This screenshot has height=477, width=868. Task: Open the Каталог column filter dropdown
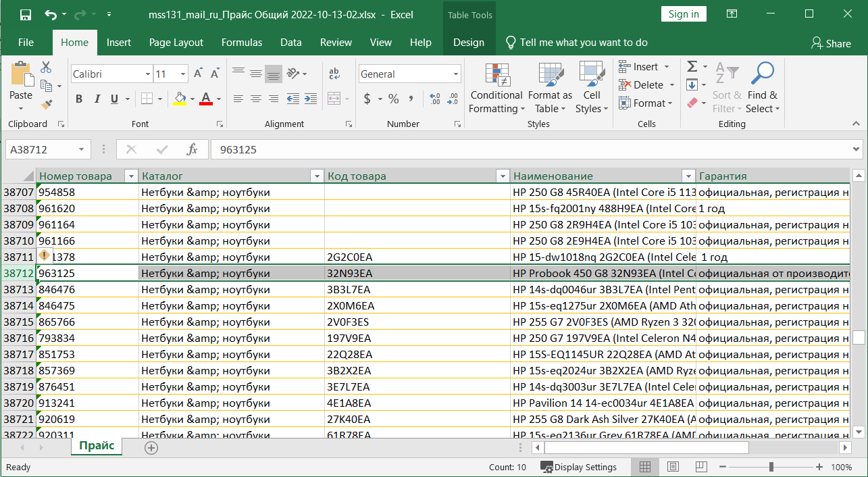pos(316,176)
